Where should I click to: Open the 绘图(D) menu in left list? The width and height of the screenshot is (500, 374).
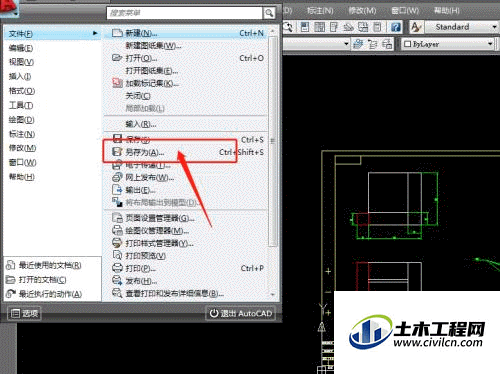click(x=21, y=120)
